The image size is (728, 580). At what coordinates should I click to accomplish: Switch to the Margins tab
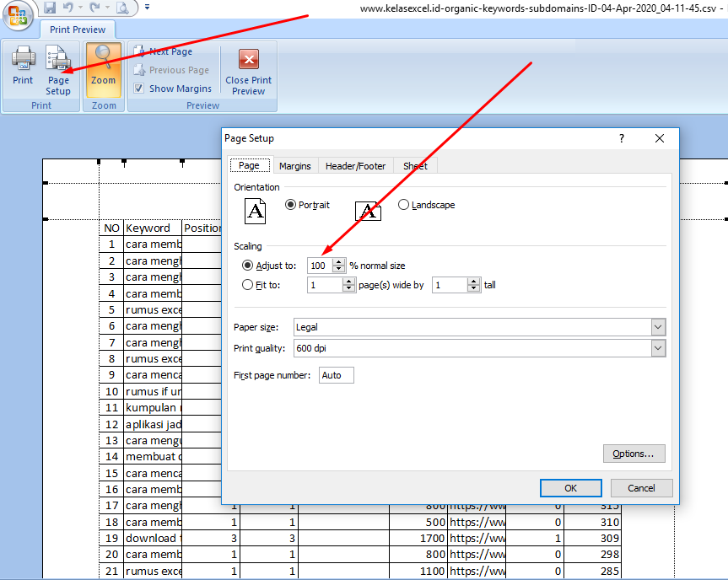tap(294, 166)
